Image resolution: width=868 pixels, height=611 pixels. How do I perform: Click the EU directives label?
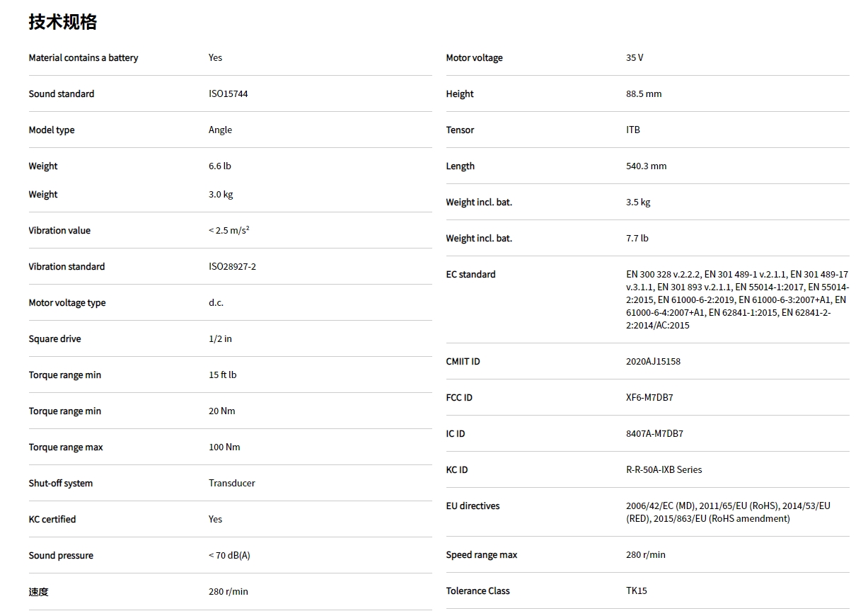pos(473,506)
